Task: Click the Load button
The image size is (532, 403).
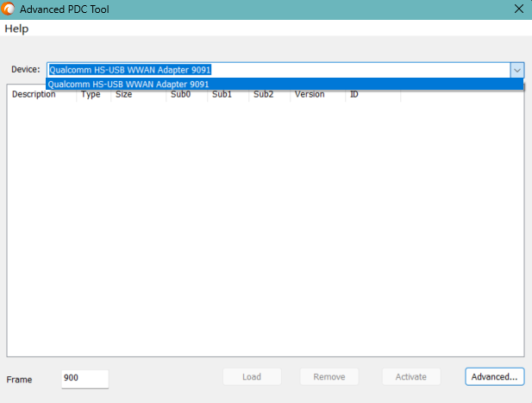Action: (x=252, y=377)
